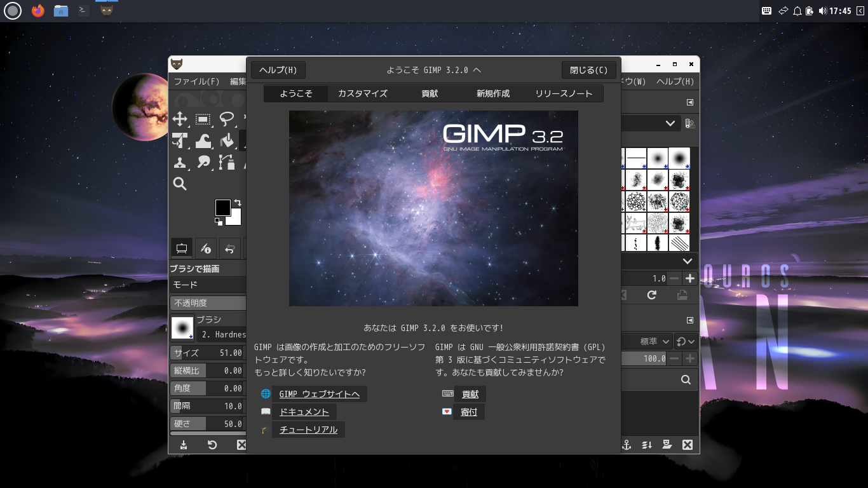Open the GIMP ウェブサイトへ link

coord(320,394)
